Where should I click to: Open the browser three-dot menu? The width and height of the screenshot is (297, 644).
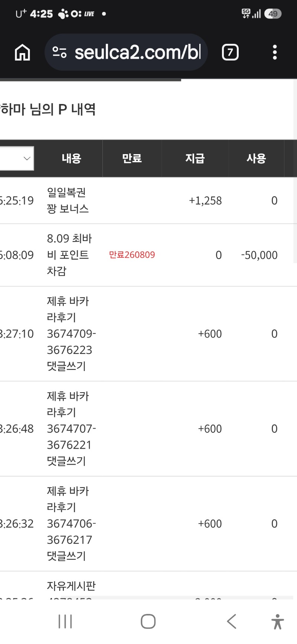point(275,52)
